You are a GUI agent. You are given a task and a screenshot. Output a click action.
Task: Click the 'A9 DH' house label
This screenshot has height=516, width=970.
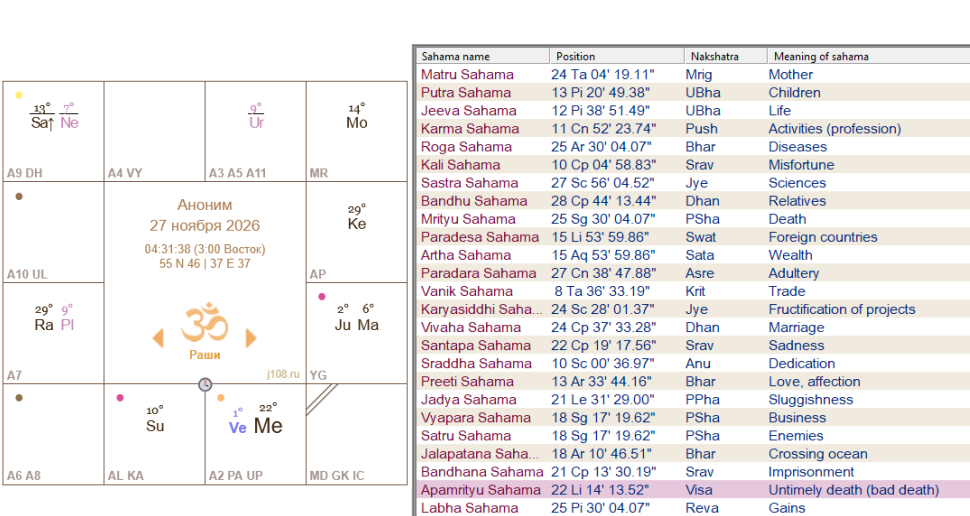(x=25, y=173)
